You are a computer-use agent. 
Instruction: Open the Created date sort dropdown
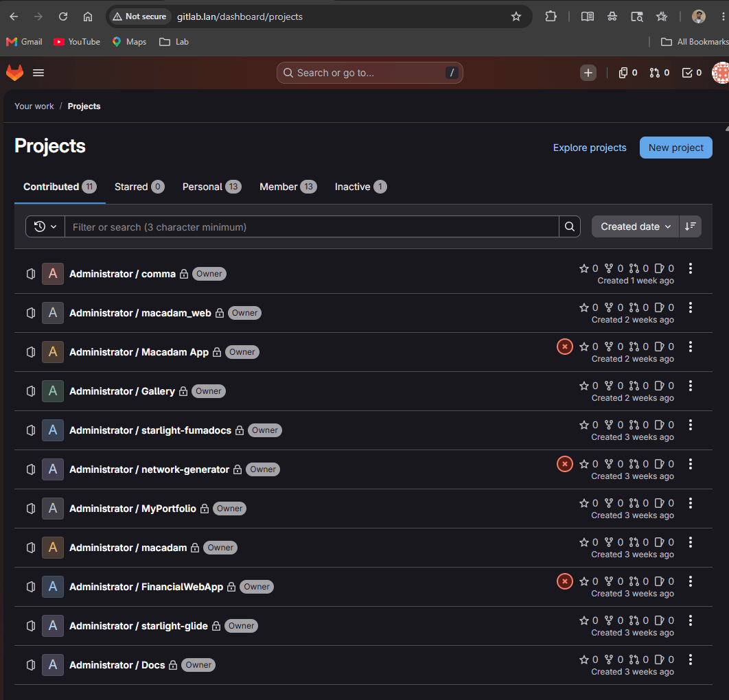click(635, 227)
